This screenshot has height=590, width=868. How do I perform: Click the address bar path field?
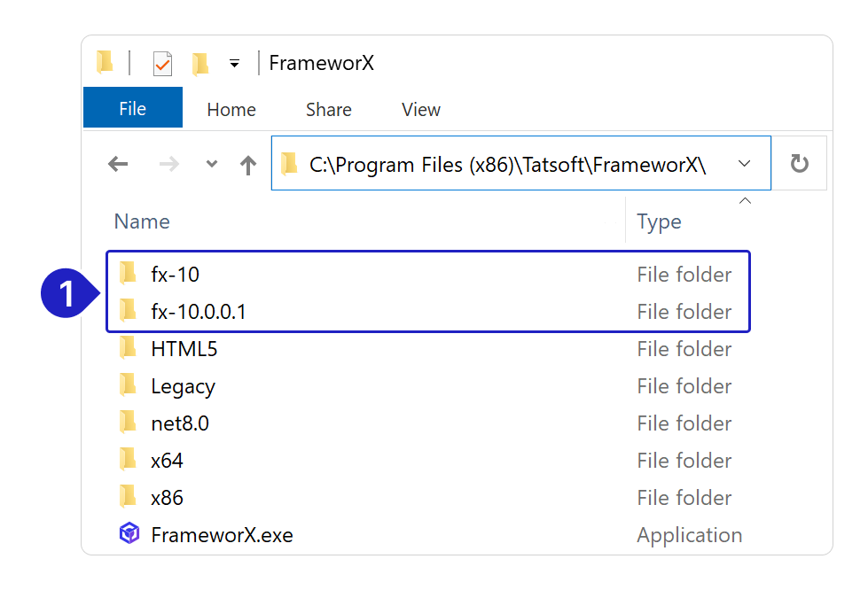click(507, 164)
